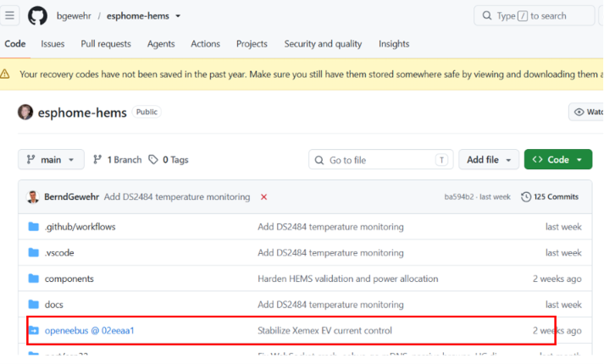Open Security and quality tab
This screenshot has width=604, height=364.
pyautogui.click(x=324, y=44)
